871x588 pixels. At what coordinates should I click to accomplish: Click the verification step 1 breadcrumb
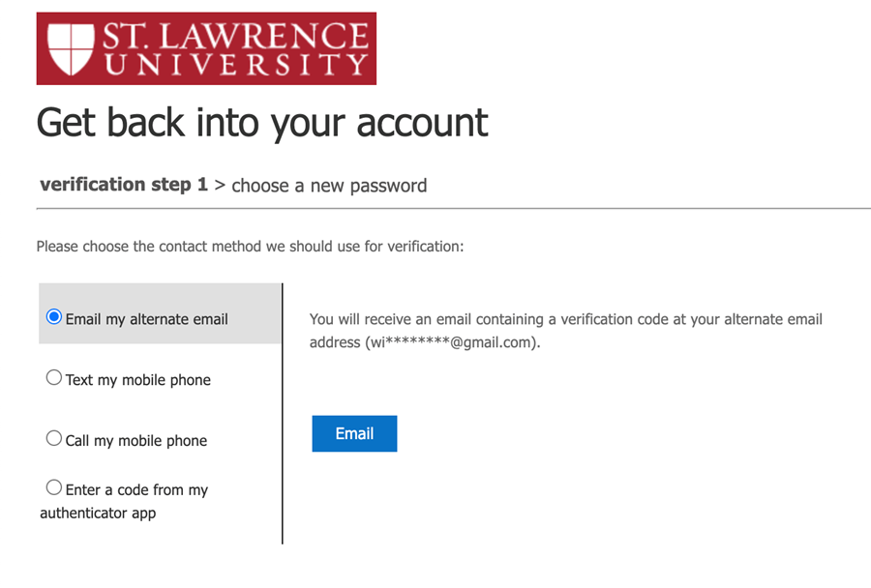coord(124,185)
